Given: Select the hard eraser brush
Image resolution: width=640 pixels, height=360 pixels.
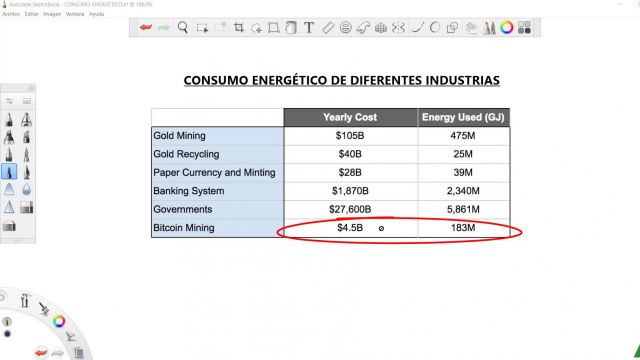Looking at the screenshot, I should tap(27, 207).
